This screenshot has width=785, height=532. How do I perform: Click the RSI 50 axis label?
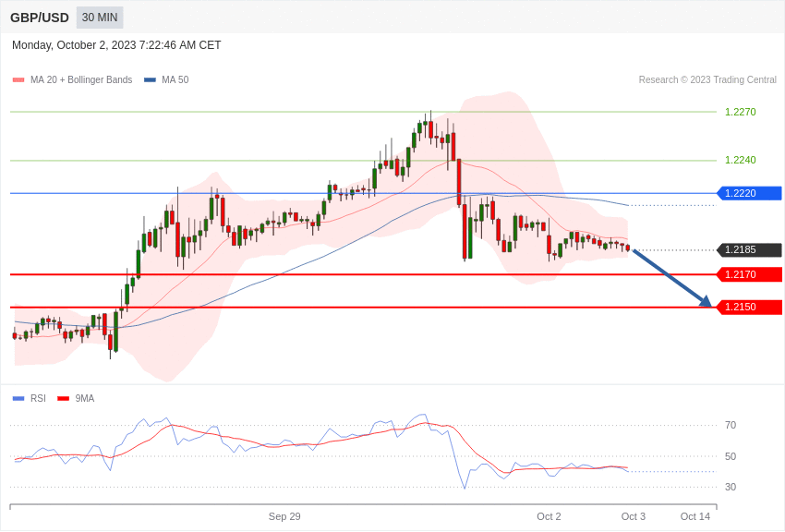click(731, 456)
